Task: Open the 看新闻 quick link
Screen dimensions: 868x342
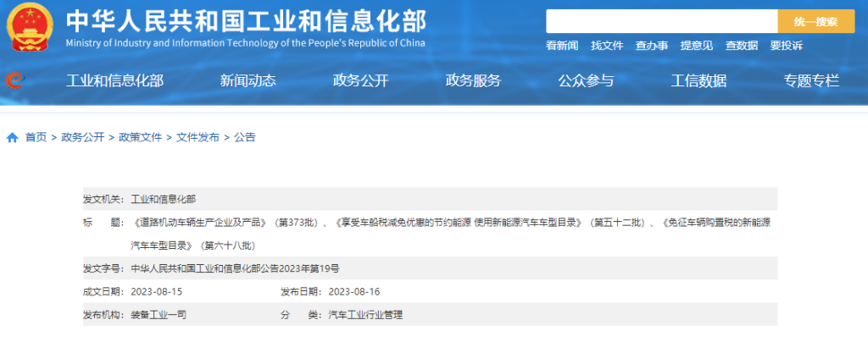Action: click(x=562, y=46)
